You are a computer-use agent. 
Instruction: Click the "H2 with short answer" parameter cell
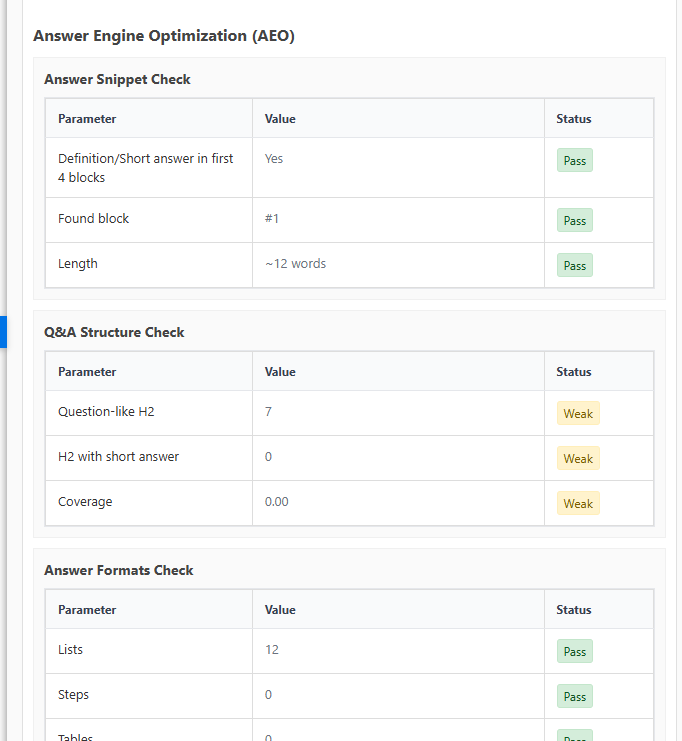click(x=119, y=456)
